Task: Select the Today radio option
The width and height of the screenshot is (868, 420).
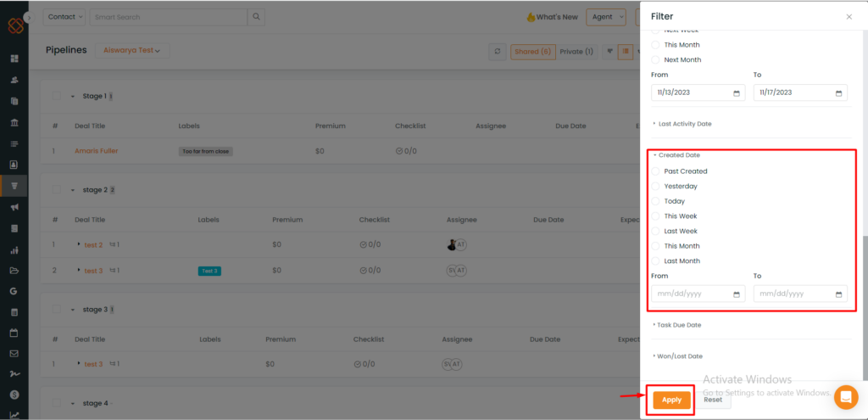Action: pos(656,201)
